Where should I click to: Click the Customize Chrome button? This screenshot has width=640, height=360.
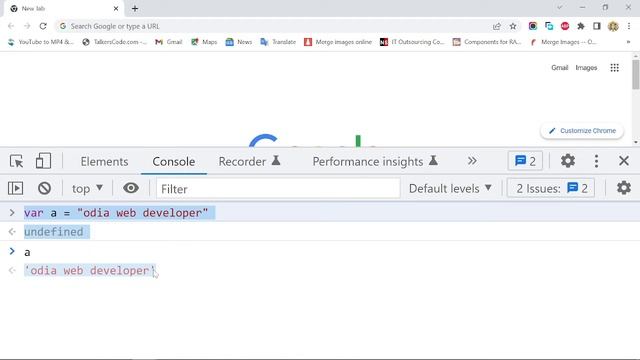(x=582, y=131)
